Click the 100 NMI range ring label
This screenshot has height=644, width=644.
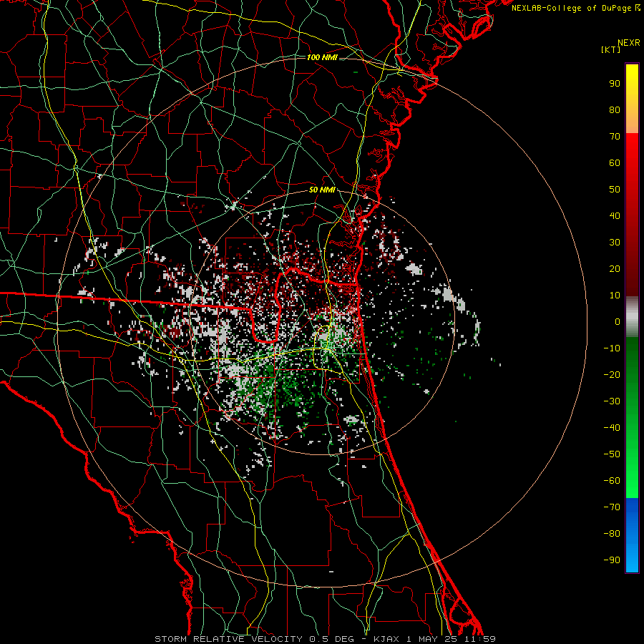pos(321,57)
